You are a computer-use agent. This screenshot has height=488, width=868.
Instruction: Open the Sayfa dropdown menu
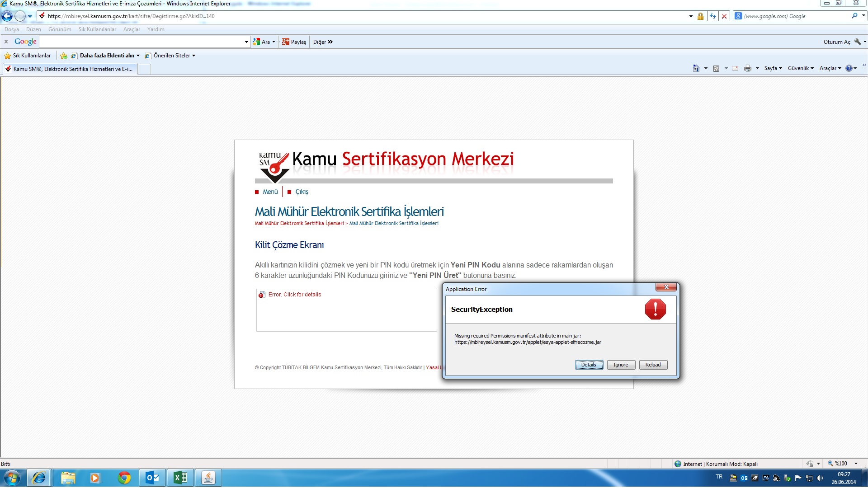(x=773, y=68)
